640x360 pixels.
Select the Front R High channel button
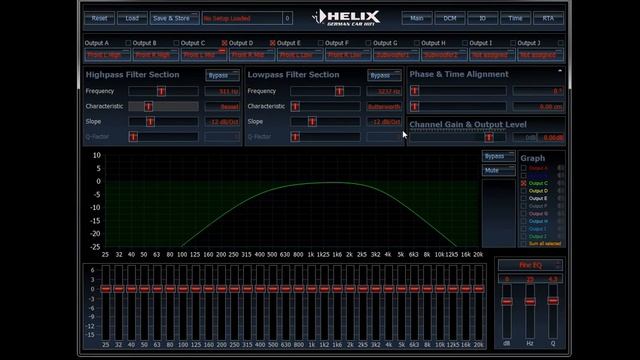coord(156,55)
